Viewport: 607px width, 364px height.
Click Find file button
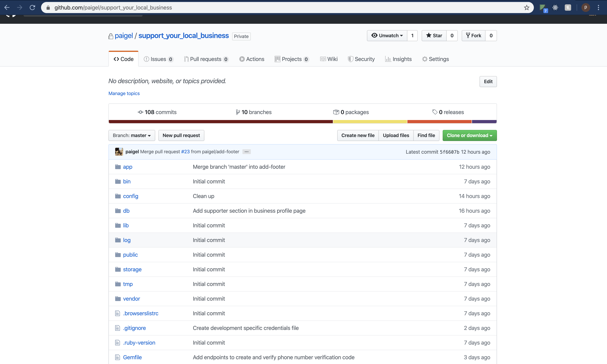click(426, 135)
